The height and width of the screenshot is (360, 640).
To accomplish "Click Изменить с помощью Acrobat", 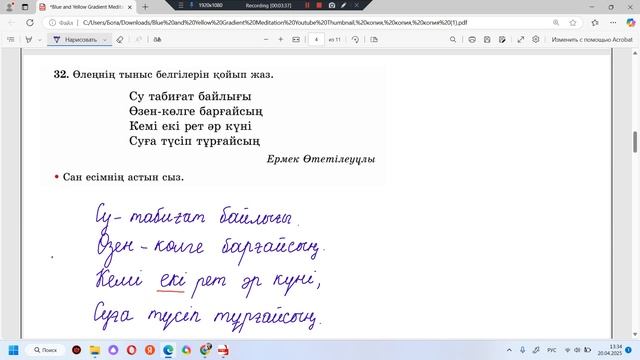I will click(x=591, y=40).
